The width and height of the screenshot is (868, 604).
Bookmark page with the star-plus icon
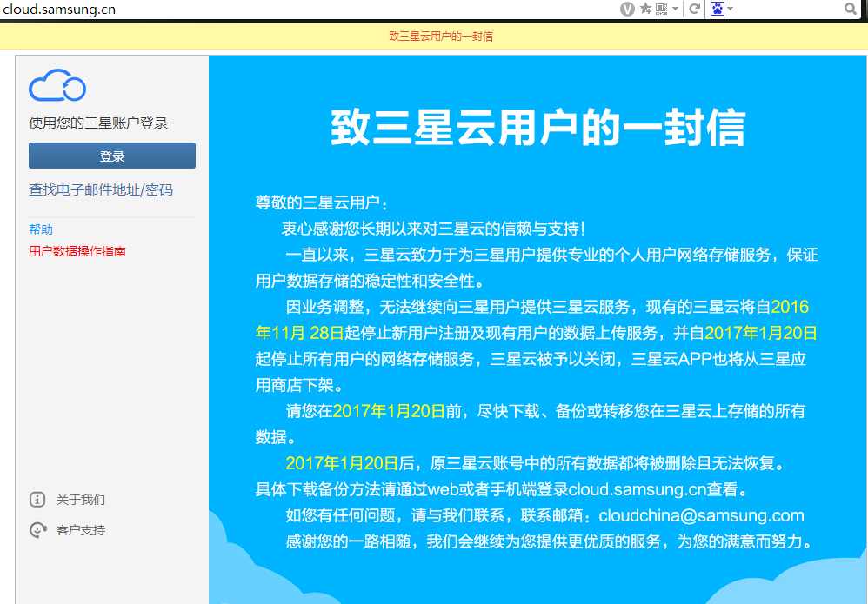(x=645, y=9)
